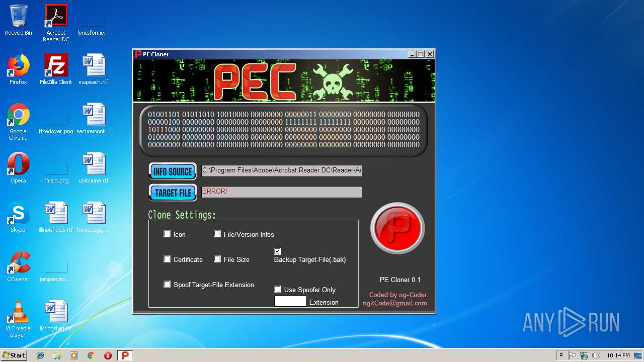
Task: Enable Spoof Target-File Extension
Action: [167, 284]
